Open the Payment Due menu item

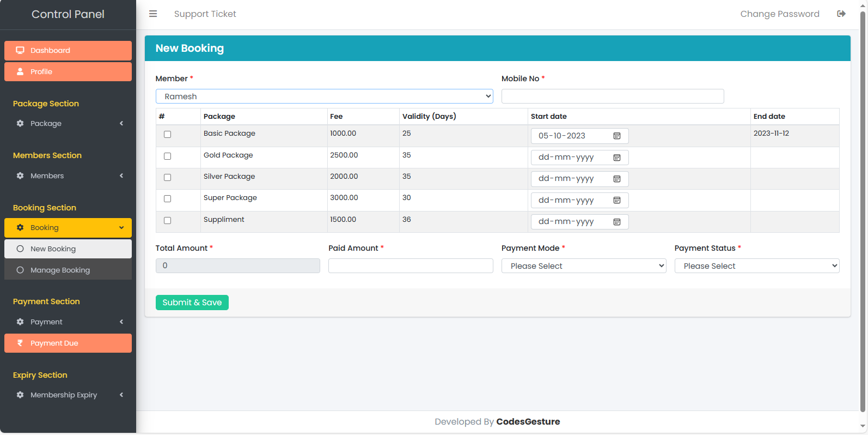(x=68, y=343)
